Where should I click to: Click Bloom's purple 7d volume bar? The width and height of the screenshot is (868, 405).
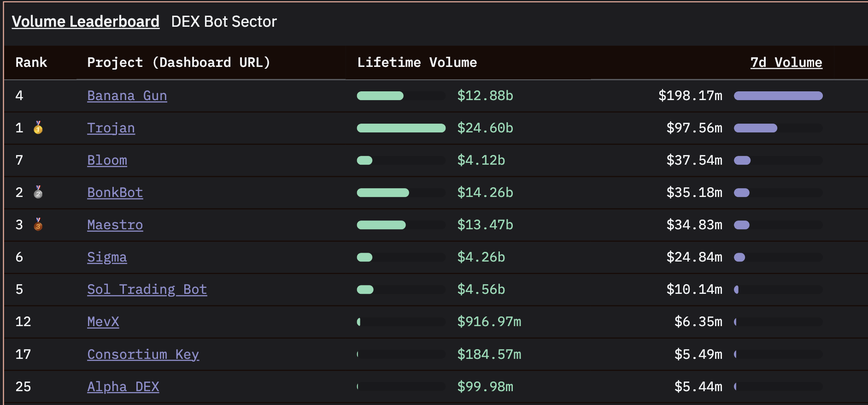tap(742, 160)
